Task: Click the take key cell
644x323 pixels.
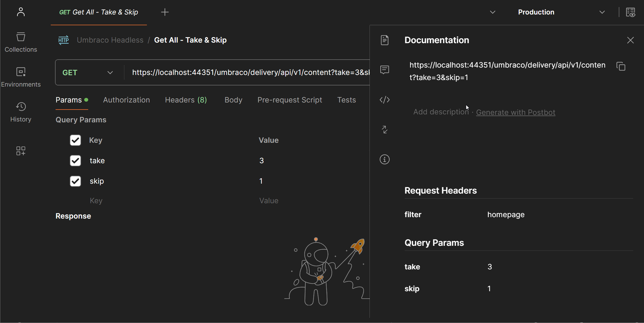Action: (97, 161)
